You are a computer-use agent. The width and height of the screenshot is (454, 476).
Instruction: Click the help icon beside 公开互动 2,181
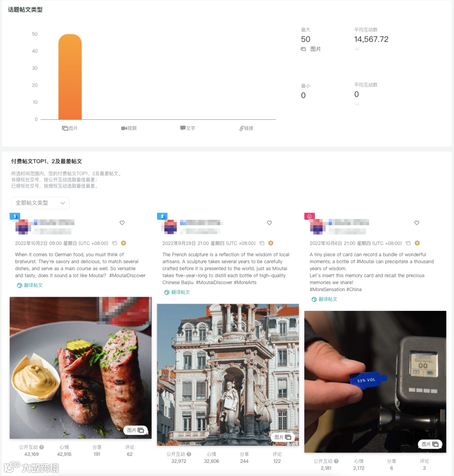[336, 461]
